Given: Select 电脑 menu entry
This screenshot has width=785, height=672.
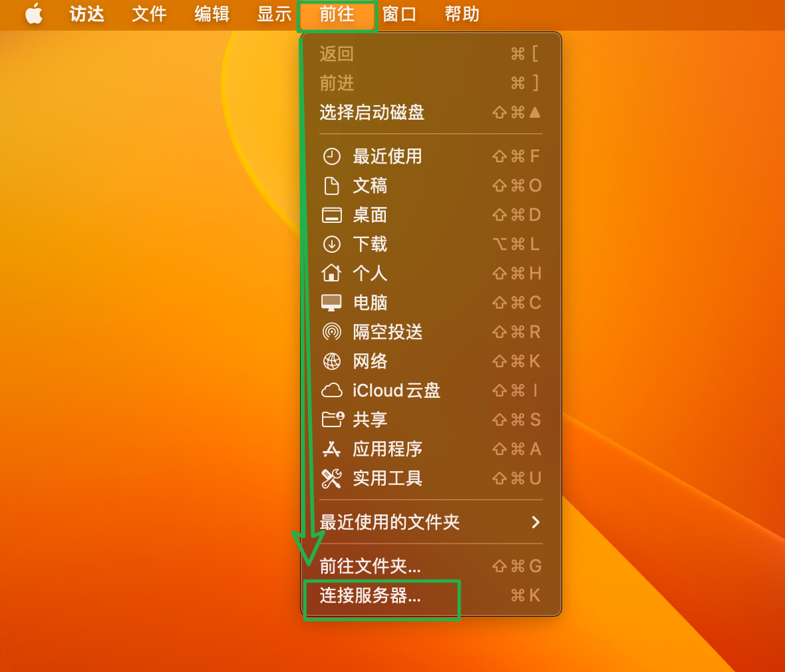Looking at the screenshot, I should [430, 303].
